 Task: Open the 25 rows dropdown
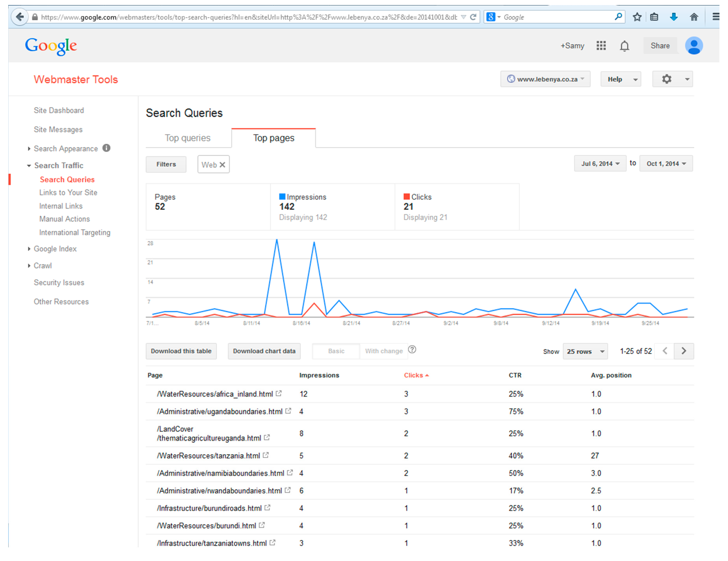585,351
